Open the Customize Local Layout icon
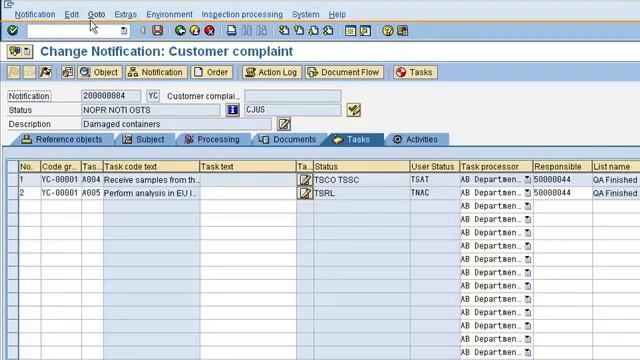Image resolution: width=640 pixels, height=360 pixels. [x=402, y=31]
